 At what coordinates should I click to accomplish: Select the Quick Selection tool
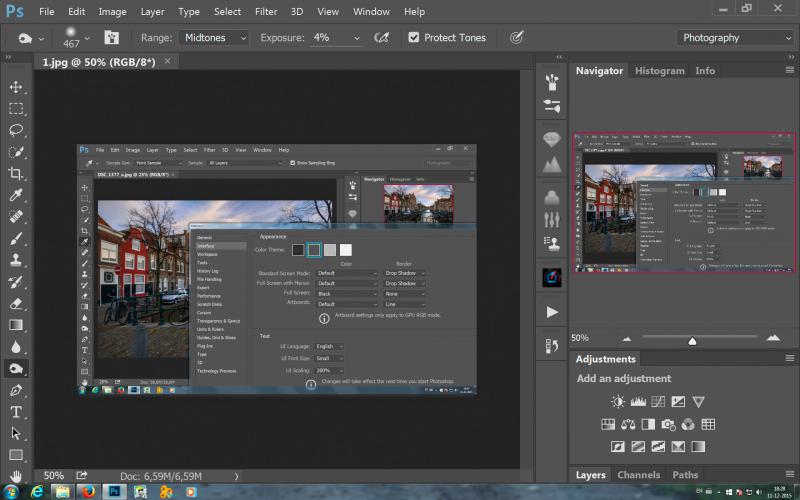(16, 152)
